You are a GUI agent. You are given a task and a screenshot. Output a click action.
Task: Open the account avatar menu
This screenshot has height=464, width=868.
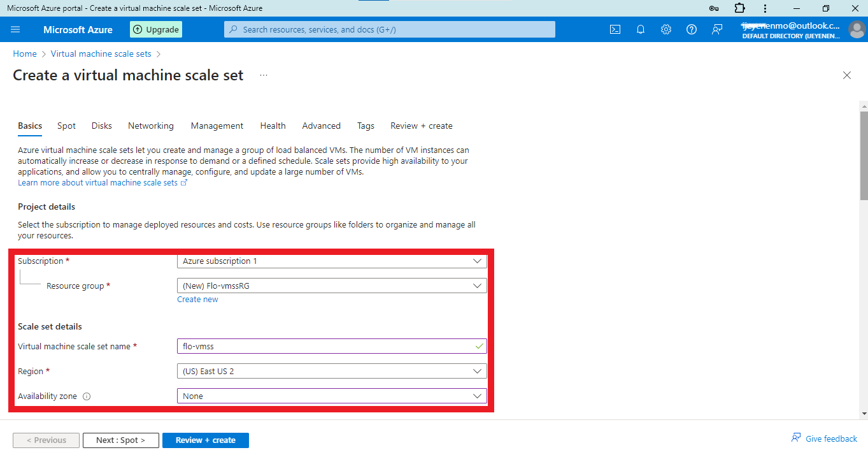pos(857,29)
